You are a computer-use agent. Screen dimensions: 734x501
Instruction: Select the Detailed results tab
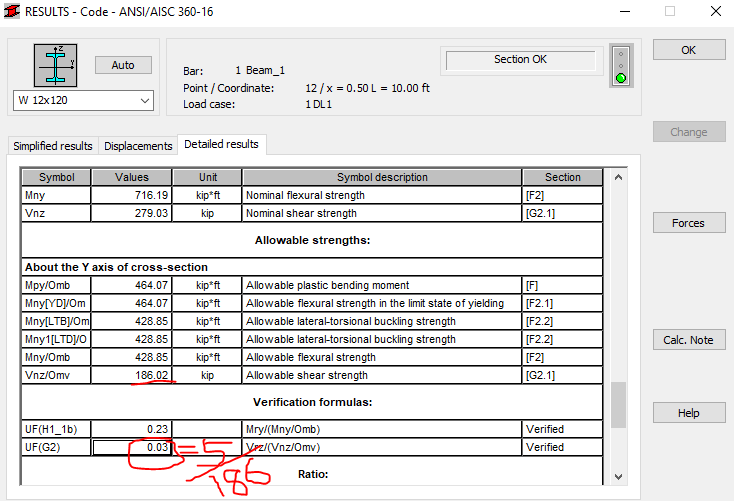coord(221,144)
